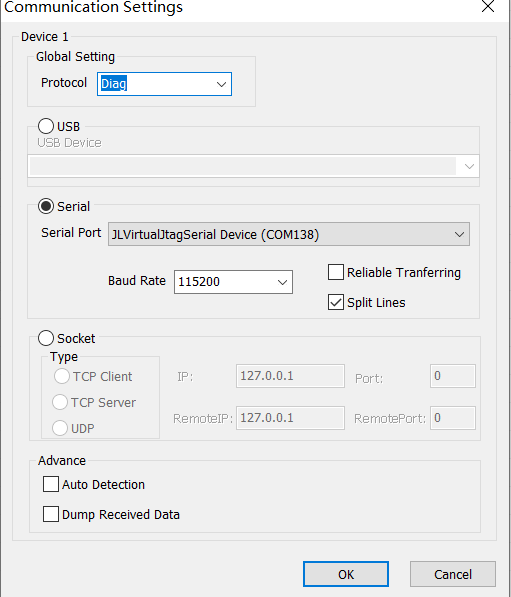Click the Baud Rate label
The image size is (511, 597).
point(137,281)
